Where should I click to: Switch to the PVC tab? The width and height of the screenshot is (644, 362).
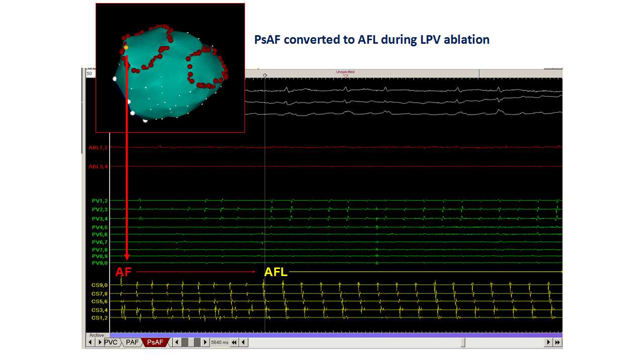click(x=111, y=342)
